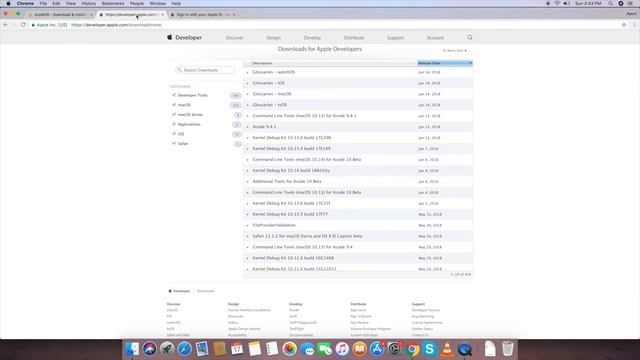Toggle the macOS Server category checkbox
640x360 pixels.
(x=174, y=115)
